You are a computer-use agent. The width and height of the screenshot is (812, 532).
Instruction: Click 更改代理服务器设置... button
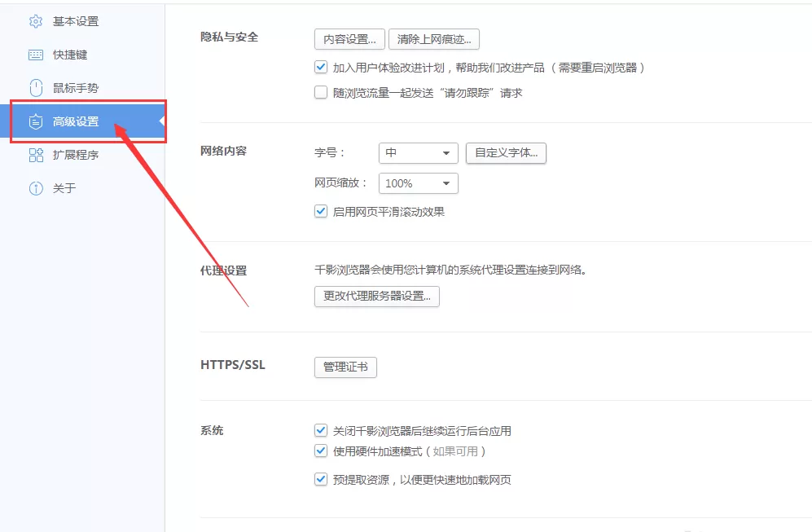[377, 297]
